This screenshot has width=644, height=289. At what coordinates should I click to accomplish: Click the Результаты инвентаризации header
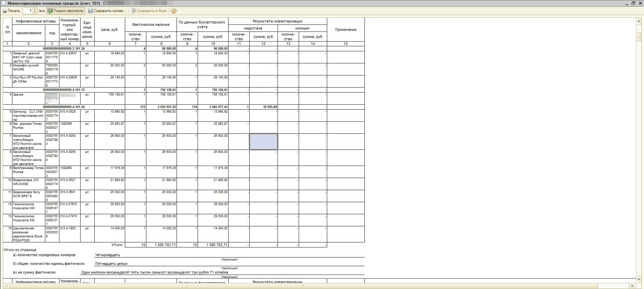click(278, 21)
